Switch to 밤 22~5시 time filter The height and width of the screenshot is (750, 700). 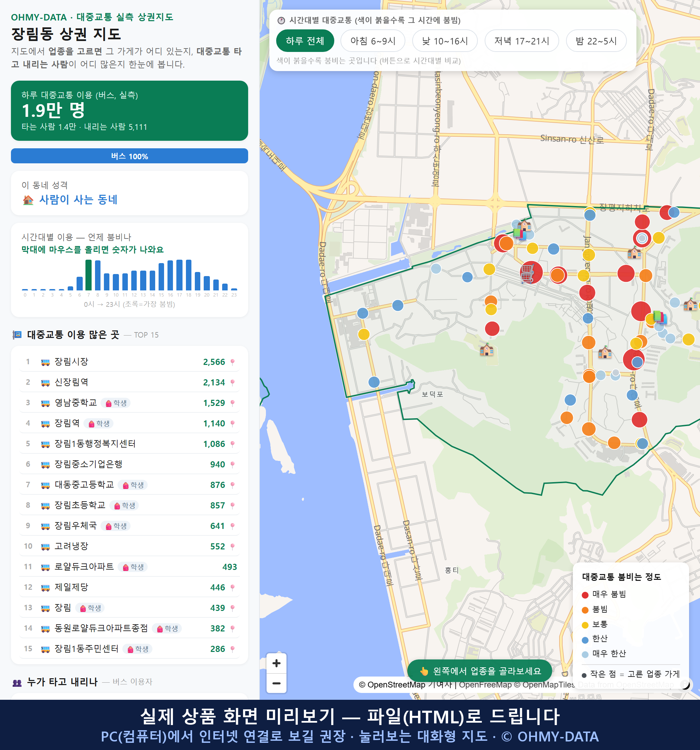click(596, 41)
